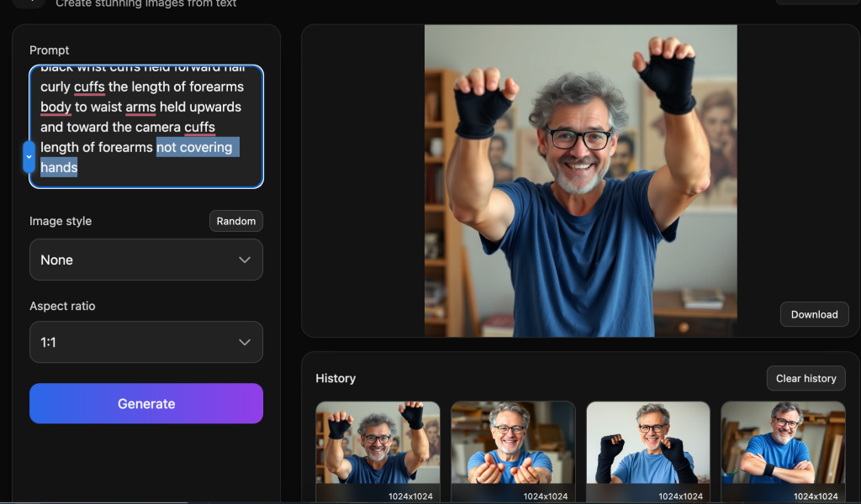
Task: Click the blue chevron handle beside prompt
Action: [x=29, y=156]
